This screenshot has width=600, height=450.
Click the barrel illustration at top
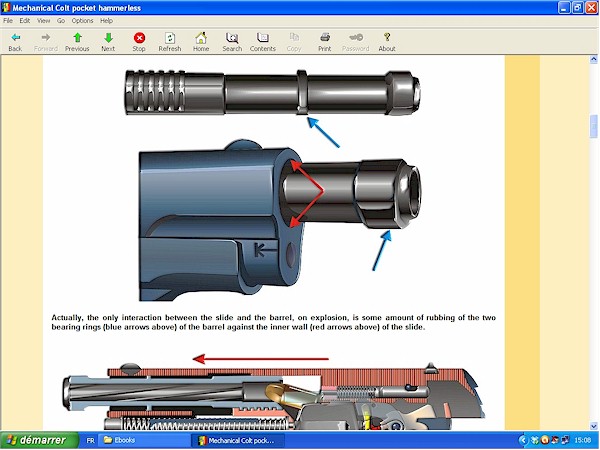click(272, 93)
